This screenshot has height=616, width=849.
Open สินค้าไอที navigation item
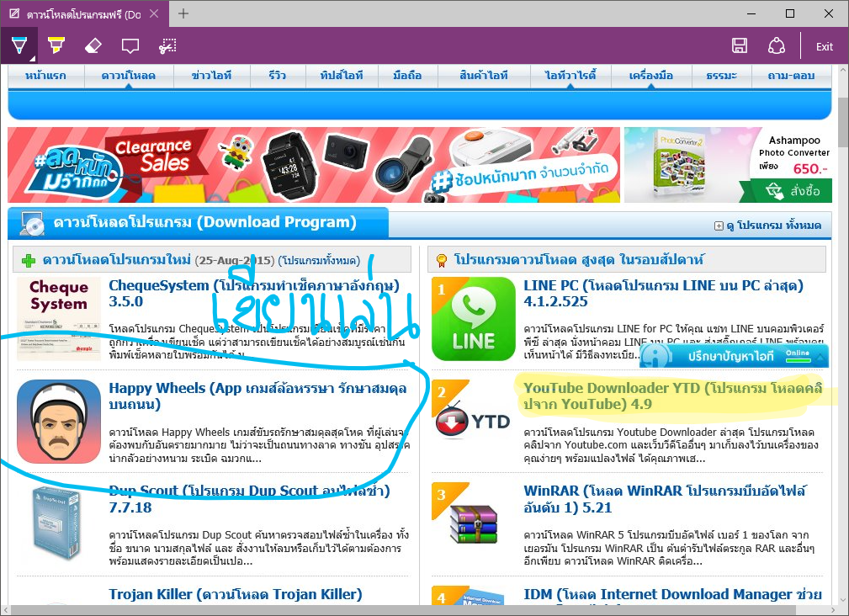coord(484,76)
